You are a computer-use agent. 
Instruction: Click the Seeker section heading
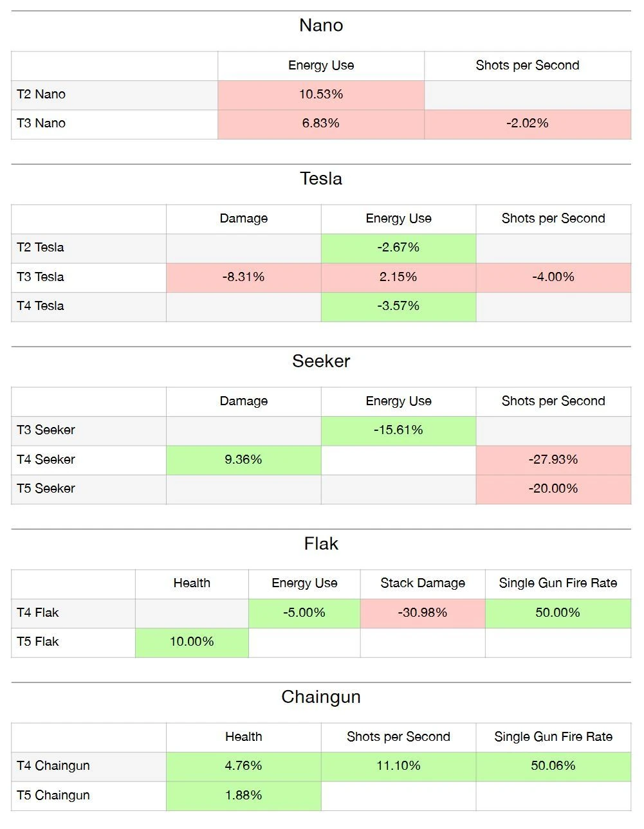pos(321,361)
